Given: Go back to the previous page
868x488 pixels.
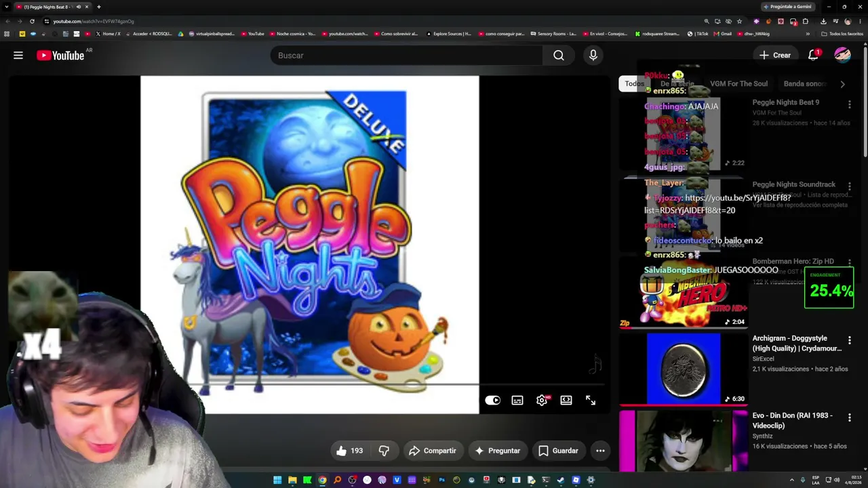Looking at the screenshot, I should 7,21.
